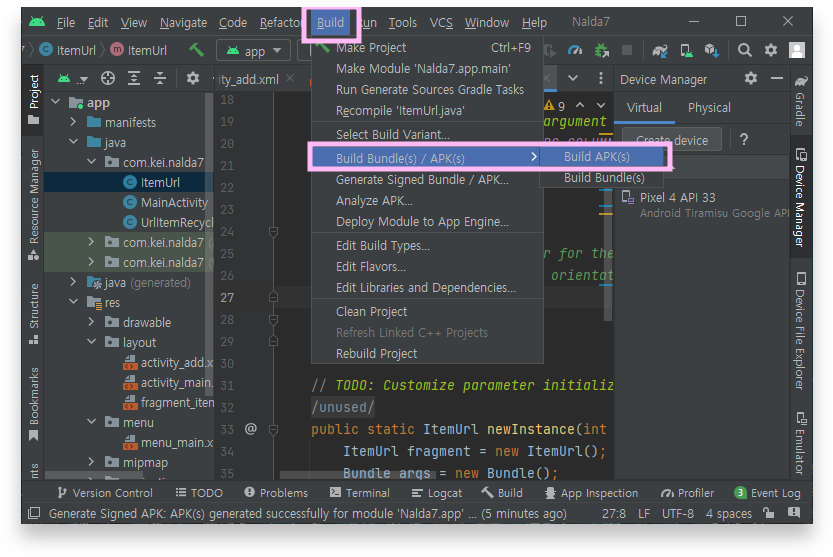Click the gray Stop square icon
This screenshot has width=833, height=557.
tap(627, 50)
